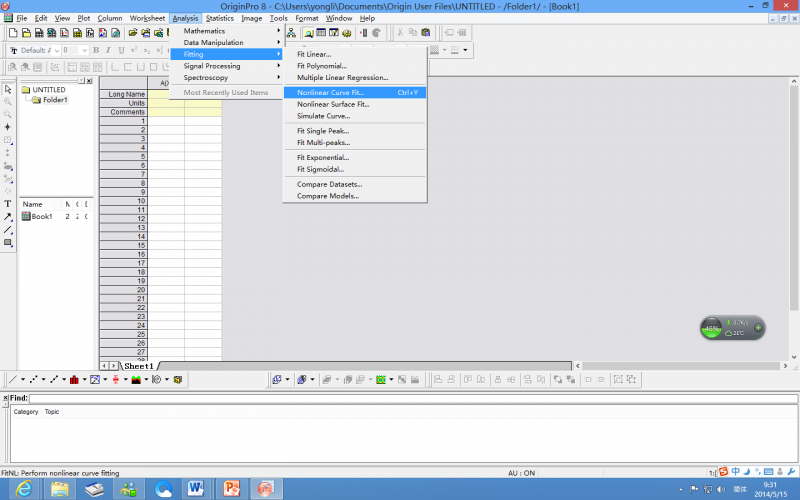Click the Scatter plot icon

[34, 380]
